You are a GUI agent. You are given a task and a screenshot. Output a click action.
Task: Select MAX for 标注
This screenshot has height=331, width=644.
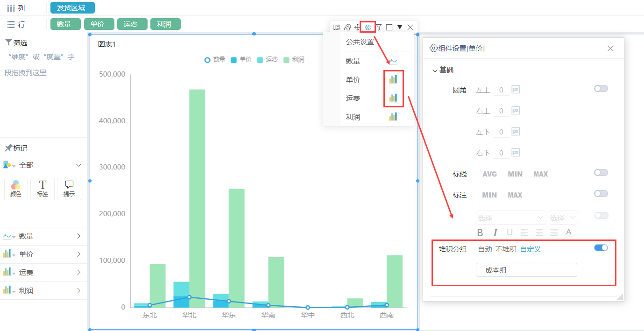click(515, 195)
